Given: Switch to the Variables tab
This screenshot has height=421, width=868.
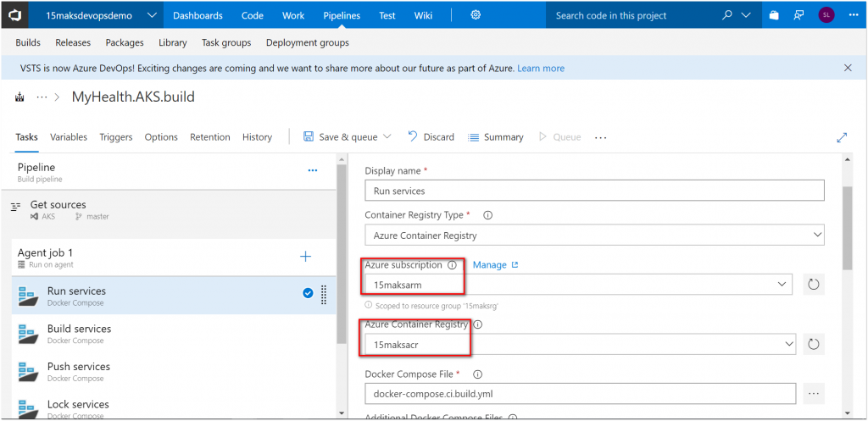Looking at the screenshot, I should click(69, 137).
